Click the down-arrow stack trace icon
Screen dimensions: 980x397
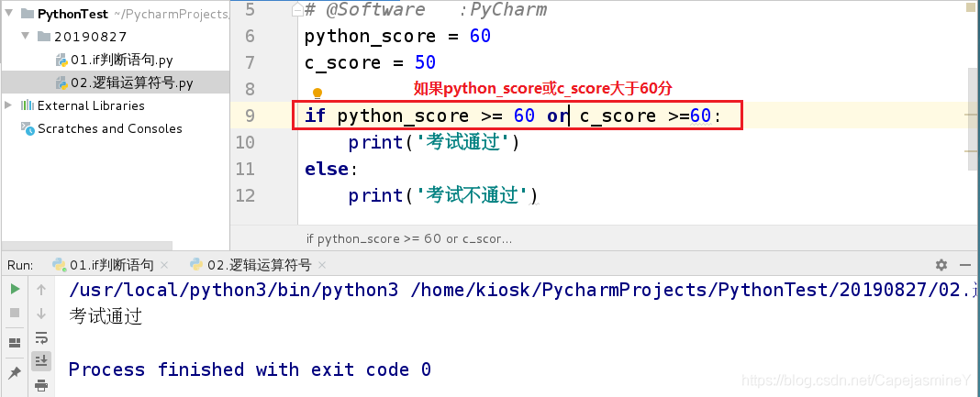point(41,313)
